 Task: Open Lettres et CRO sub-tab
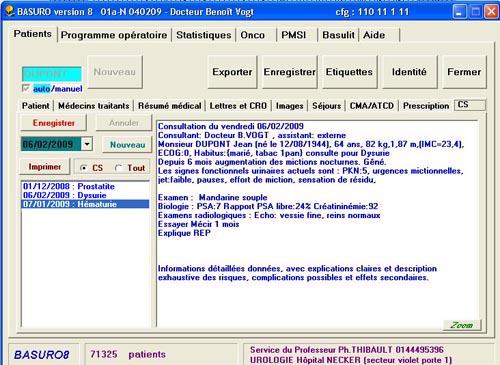(x=238, y=106)
